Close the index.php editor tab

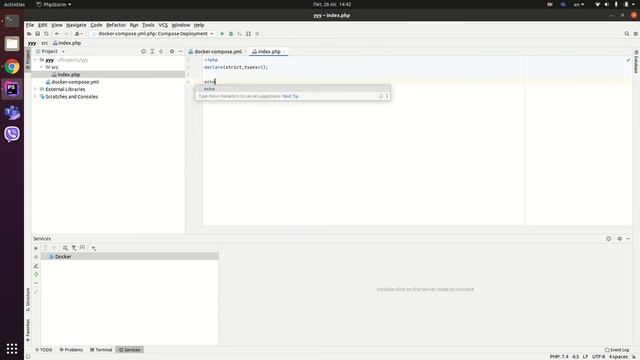coord(285,51)
